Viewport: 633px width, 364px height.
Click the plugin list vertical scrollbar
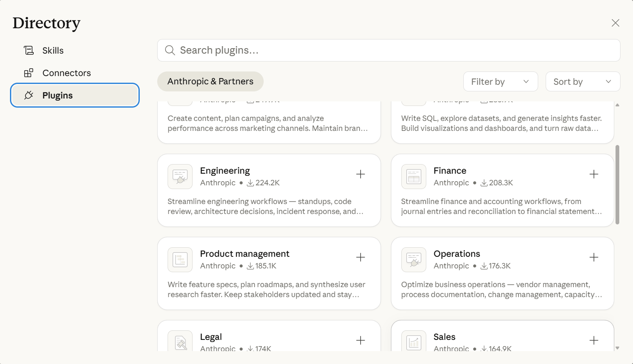click(617, 184)
